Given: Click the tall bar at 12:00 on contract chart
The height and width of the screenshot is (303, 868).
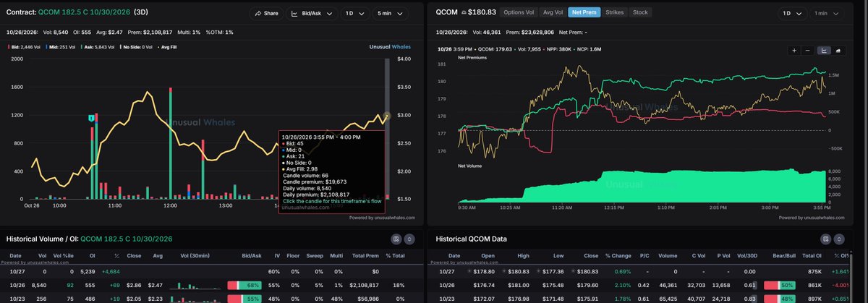Looking at the screenshot, I should tap(170, 142).
